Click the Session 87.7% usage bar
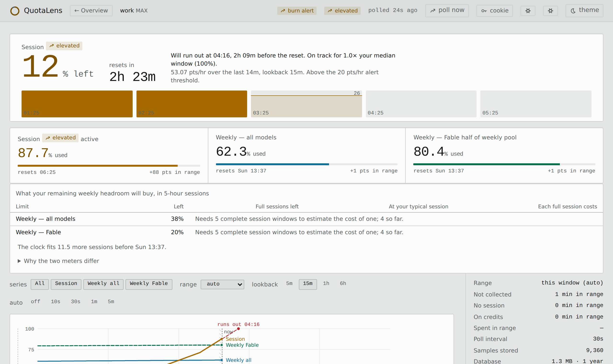The height and width of the screenshot is (364, 613). (x=109, y=166)
